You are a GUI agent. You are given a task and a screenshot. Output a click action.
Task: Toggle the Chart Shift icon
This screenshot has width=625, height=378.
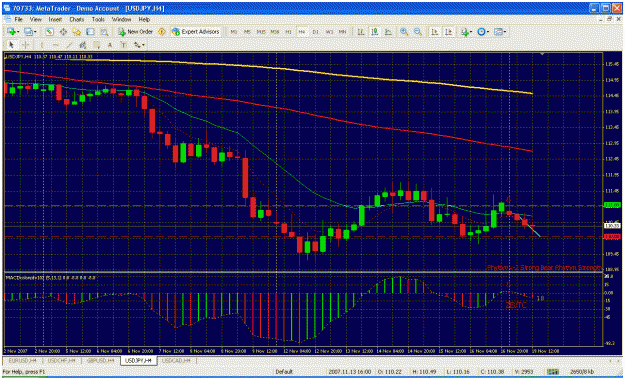(449, 32)
